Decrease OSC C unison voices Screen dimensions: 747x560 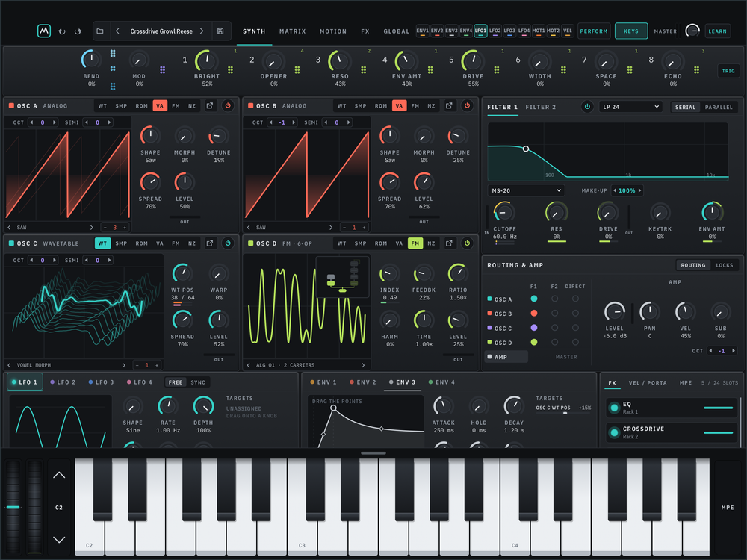137,365
